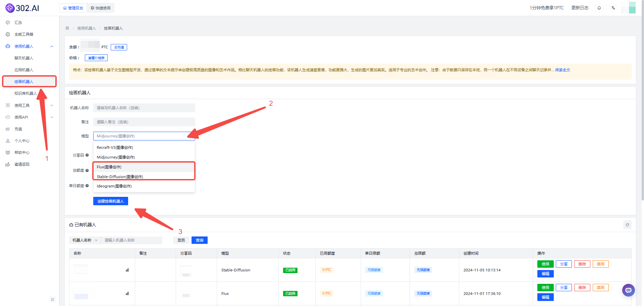Click 分享 in Stable-Diffusion row

point(564,264)
